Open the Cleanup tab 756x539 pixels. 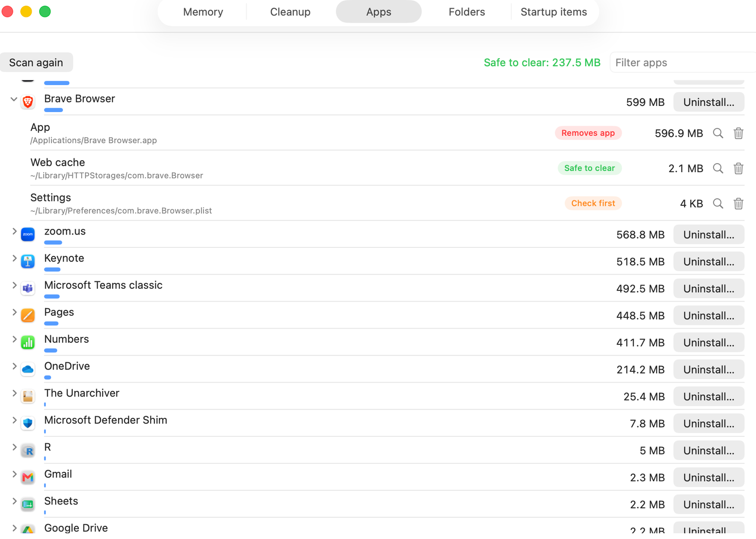coord(290,12)
